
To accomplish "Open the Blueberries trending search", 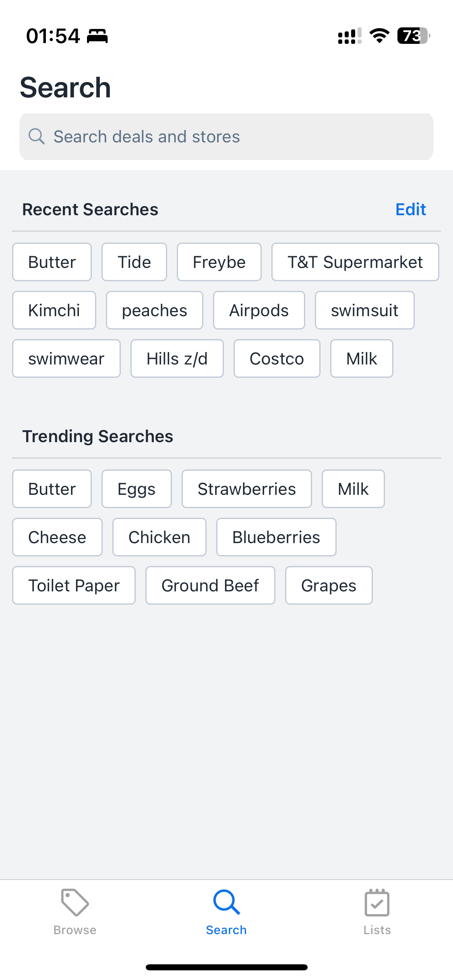I will click(276, 537).
